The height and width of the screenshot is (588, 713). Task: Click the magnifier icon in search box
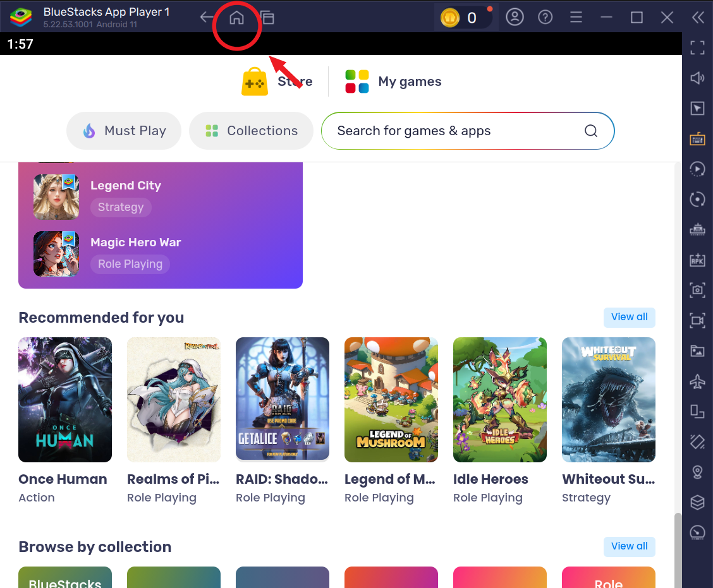[590, 131]
